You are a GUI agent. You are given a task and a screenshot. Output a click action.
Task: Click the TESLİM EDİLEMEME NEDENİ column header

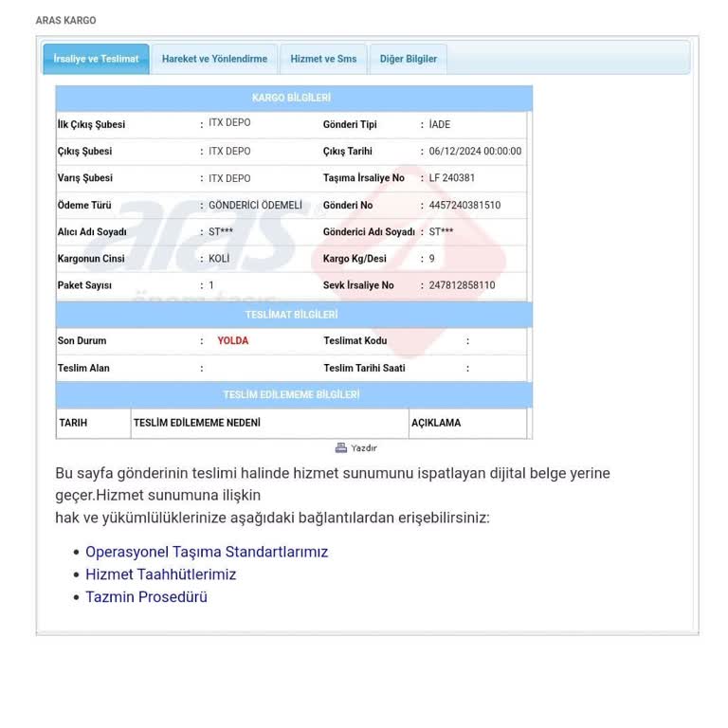point(197,423)
